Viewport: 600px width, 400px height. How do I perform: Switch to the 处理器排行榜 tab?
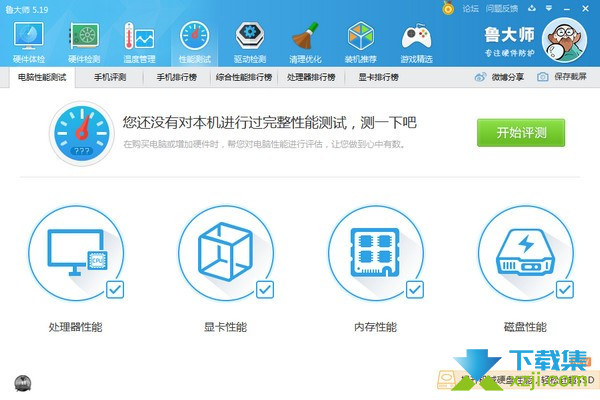click(311, 77)
